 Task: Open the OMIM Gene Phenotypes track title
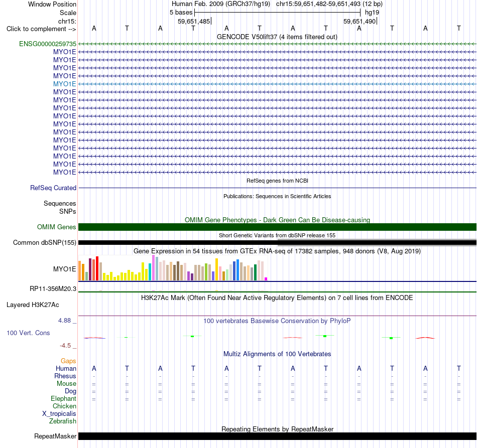coord(277,220)
